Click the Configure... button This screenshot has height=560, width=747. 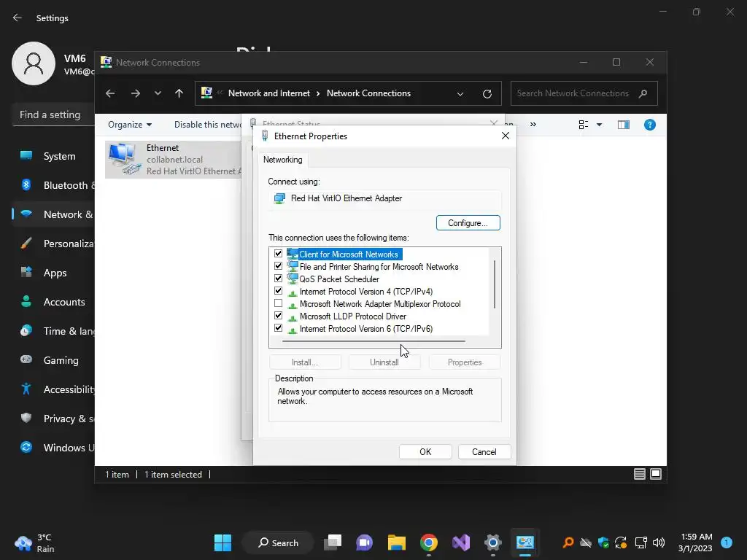468,223
